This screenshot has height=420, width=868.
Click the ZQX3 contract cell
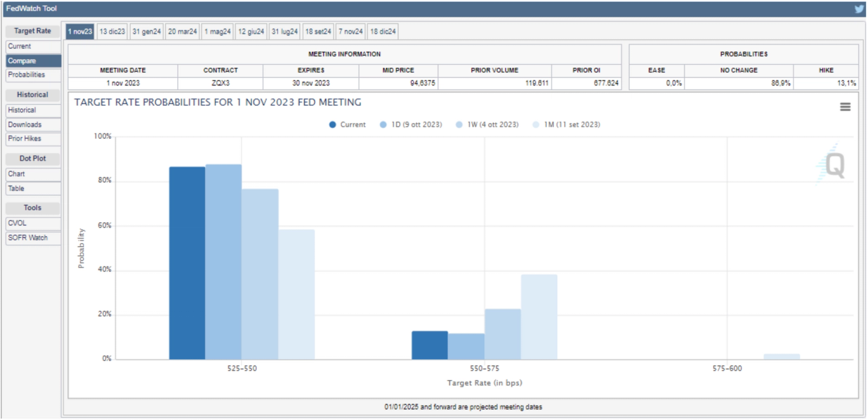pyautogui.click(x=220, y=83)
